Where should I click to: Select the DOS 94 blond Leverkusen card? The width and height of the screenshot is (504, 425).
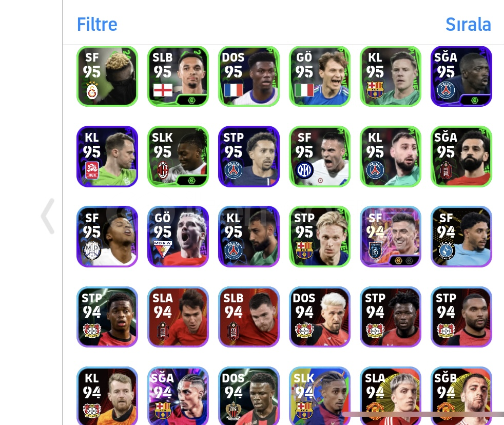pos(320,317)
